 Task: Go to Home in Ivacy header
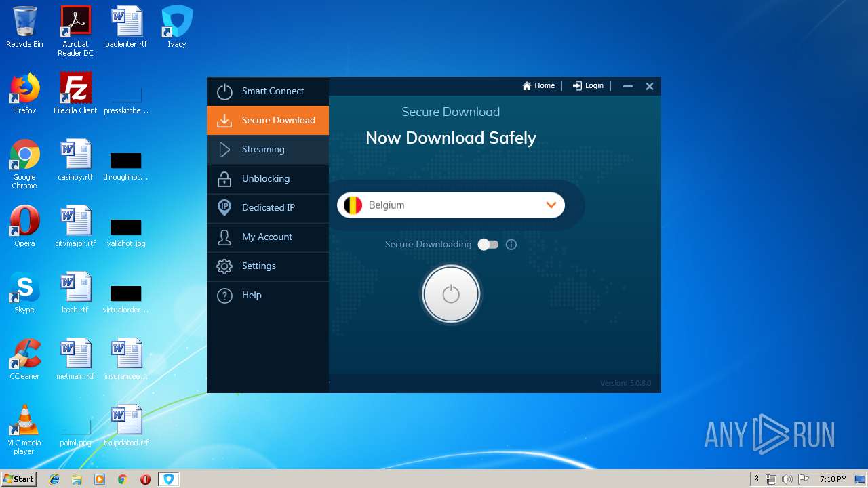pos(538,86)
